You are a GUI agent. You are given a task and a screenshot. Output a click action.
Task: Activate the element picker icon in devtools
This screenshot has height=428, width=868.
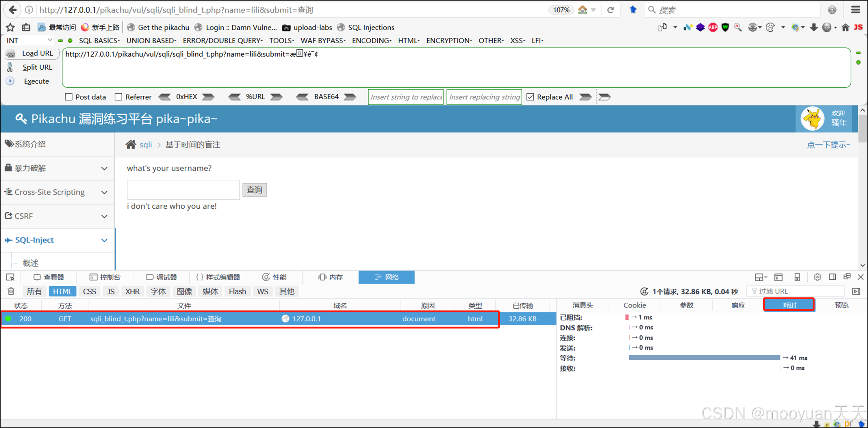[x=10, y=277]
